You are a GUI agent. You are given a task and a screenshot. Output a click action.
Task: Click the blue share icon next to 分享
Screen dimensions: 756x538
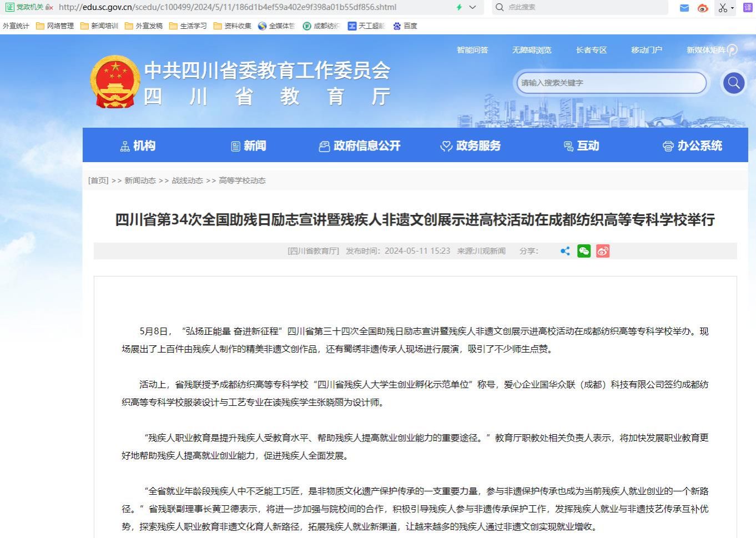tap(565, 251)
